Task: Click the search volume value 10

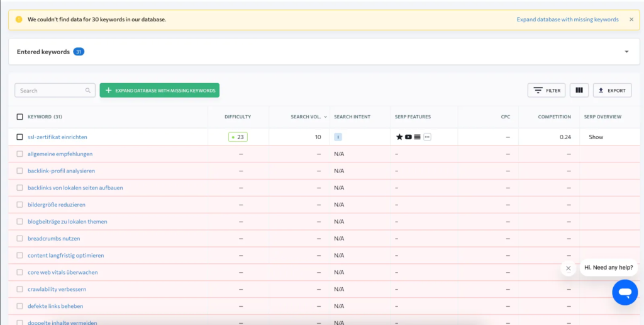Action: pos(318,137)
